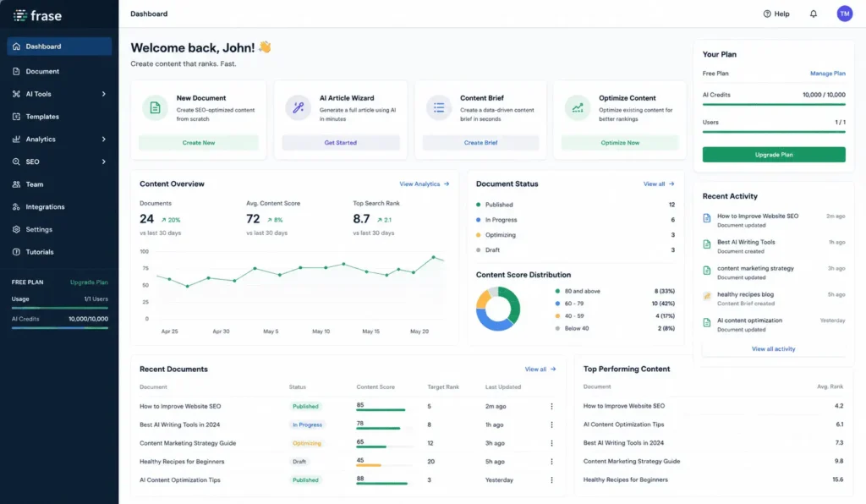Click the Optimizing status badge
This screenshot has height=504, width=866.
tap(306, 443)
